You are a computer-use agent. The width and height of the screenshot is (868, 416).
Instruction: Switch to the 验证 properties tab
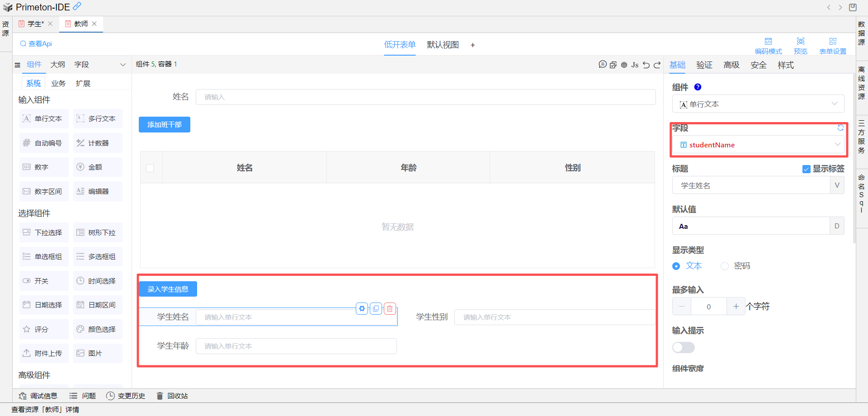tap(704, 65)
